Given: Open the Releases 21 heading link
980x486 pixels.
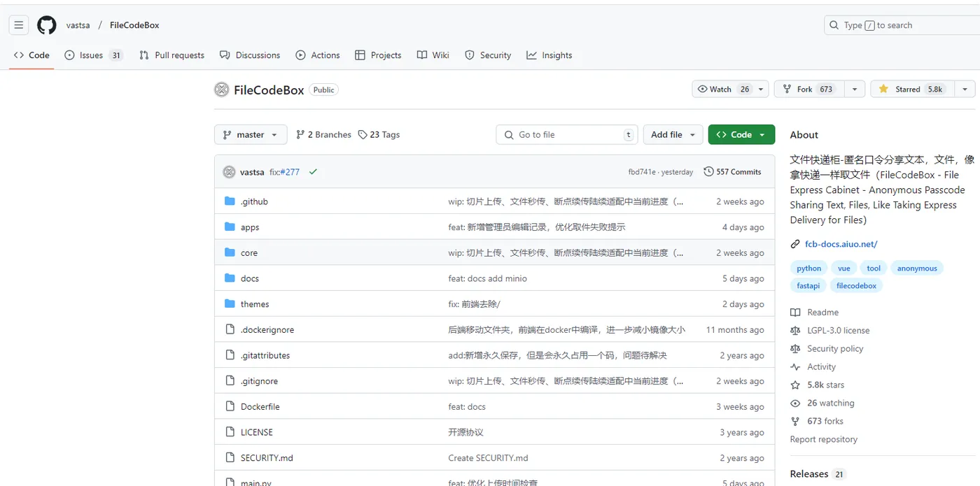Looking at the screenshot, I should tap(818, 474).
